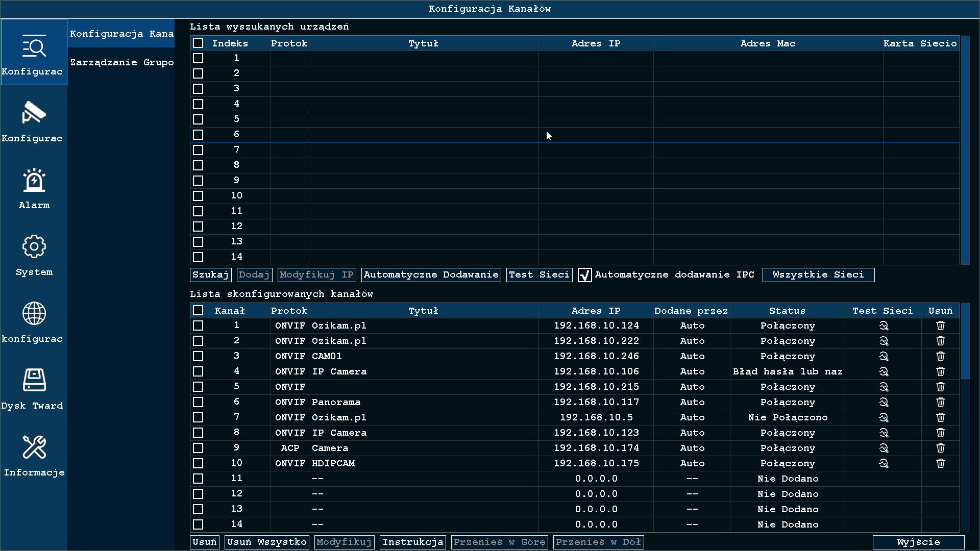Screen dimensions: 980x551
Task: Select IP address 192.168.10.175 cell
Action: point(596,463)
